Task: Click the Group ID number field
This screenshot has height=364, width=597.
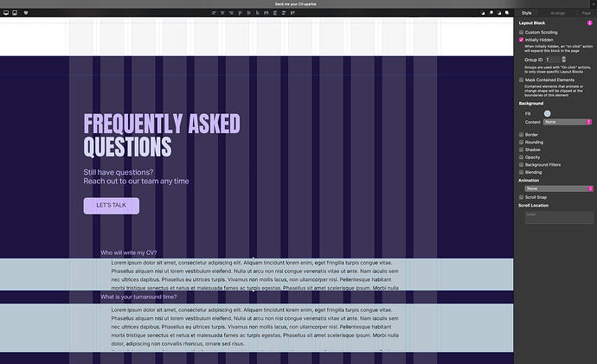Action: [x=553, y=60]
